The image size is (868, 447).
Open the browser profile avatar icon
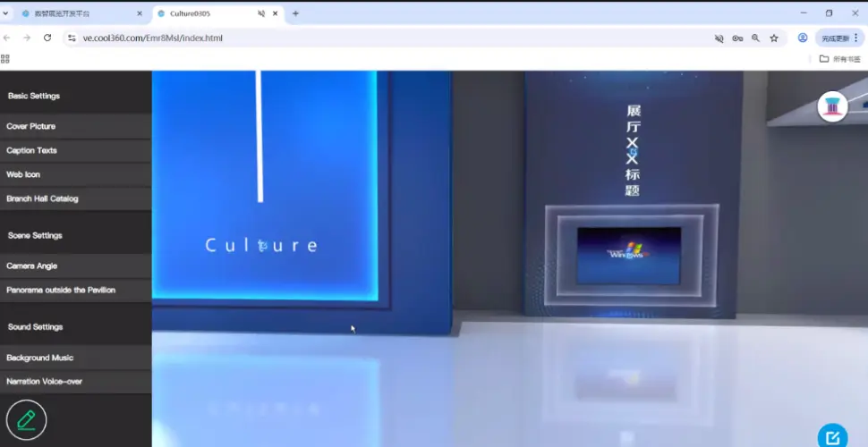803,38
